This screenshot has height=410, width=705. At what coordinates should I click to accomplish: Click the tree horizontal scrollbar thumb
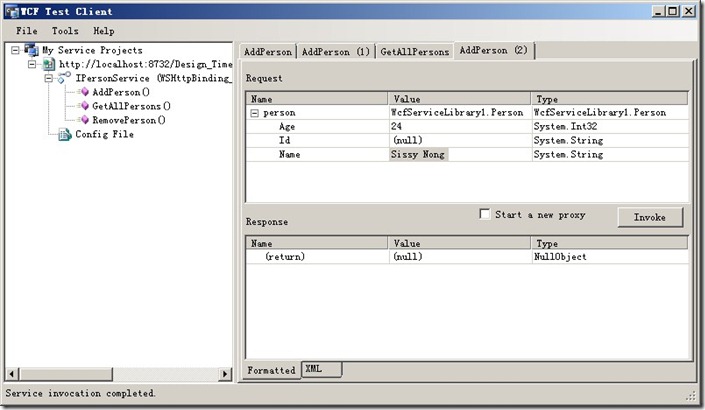click(66, 374)
